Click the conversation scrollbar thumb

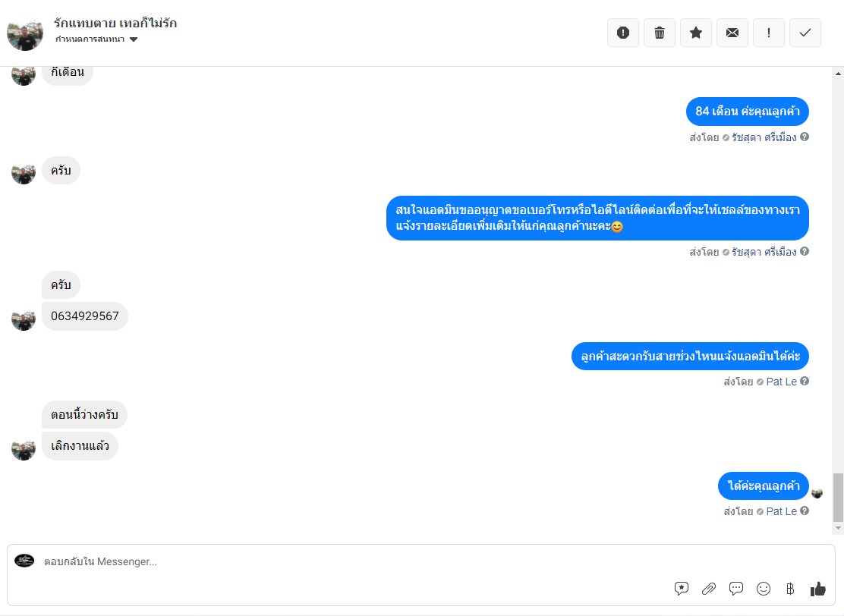(838, 498)
